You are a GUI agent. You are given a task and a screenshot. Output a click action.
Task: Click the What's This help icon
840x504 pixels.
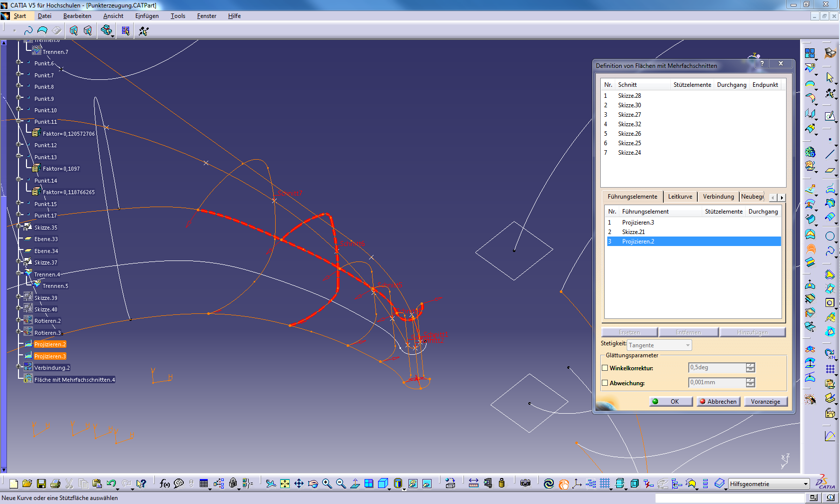pyautogui.click(x=142, y=484)
